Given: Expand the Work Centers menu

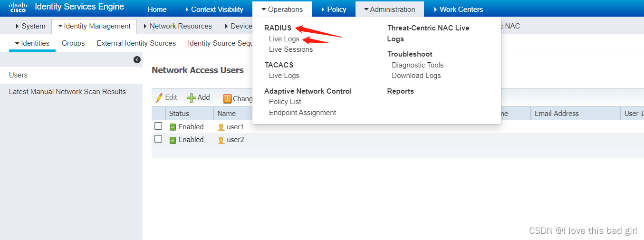Looking at the screenshot, I should point(458,9).
